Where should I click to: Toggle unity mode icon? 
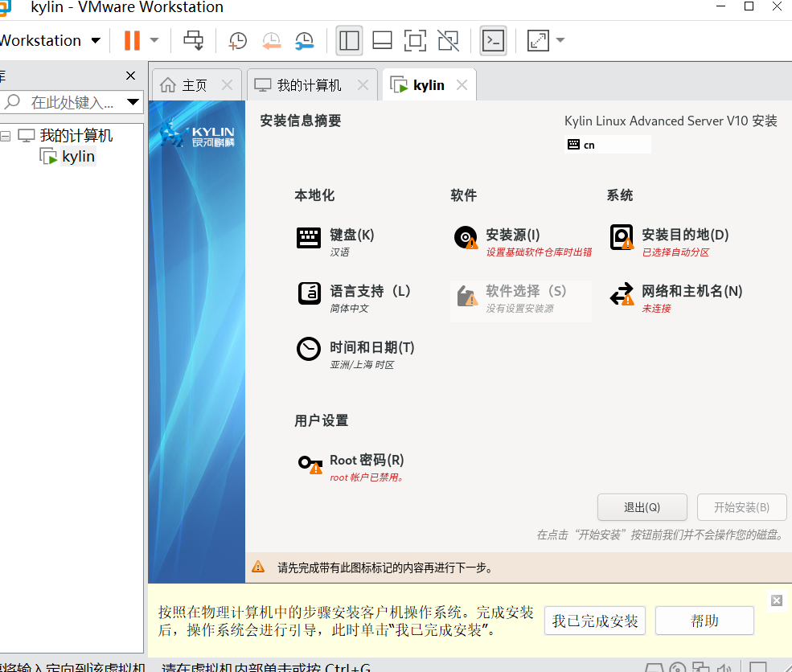(x=449, y=40)
